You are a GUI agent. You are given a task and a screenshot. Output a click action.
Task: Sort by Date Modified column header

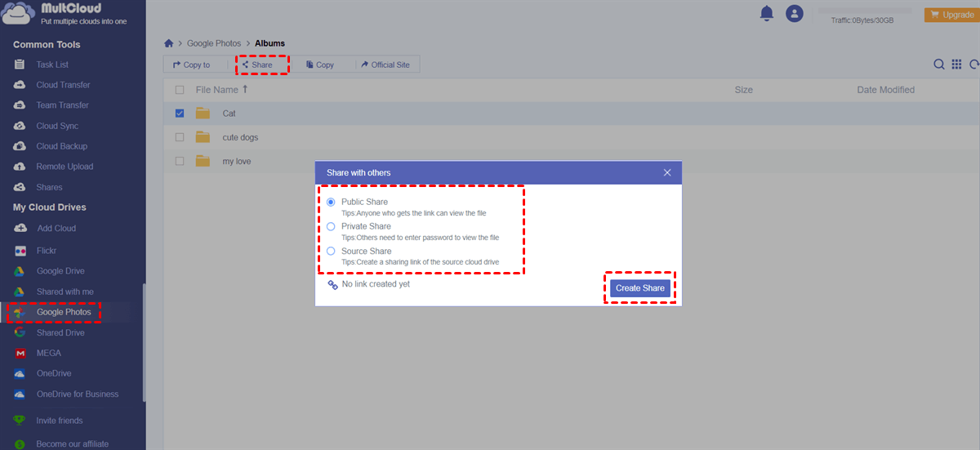885,90
